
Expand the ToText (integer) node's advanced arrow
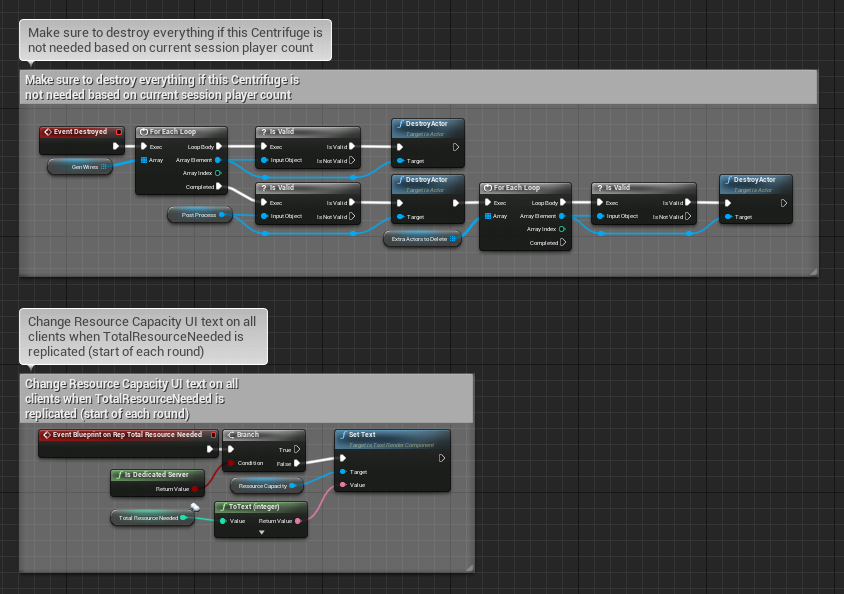click(x=261, y=533)
